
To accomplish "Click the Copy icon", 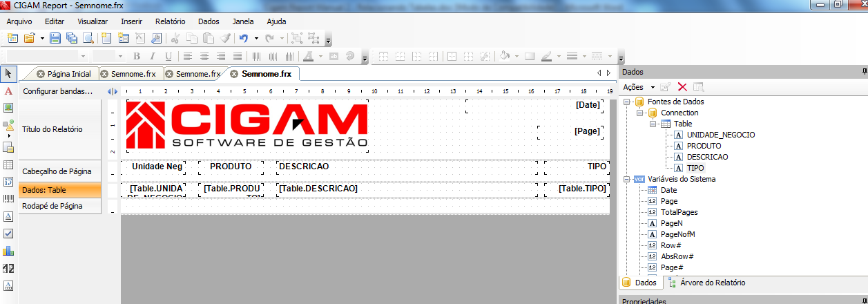I will (x=192, y=38).
